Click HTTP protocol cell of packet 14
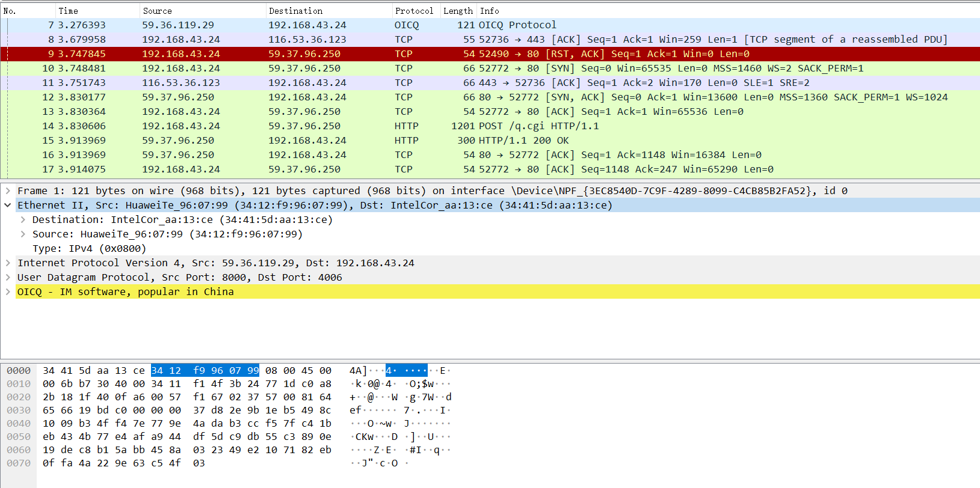 point(407,126)
